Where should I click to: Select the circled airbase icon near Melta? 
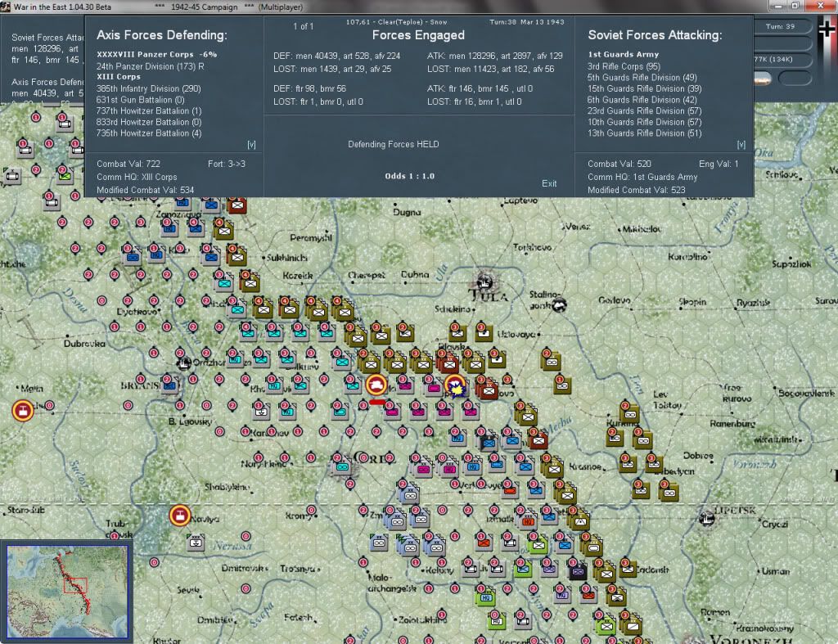click(x=22, y=411)
